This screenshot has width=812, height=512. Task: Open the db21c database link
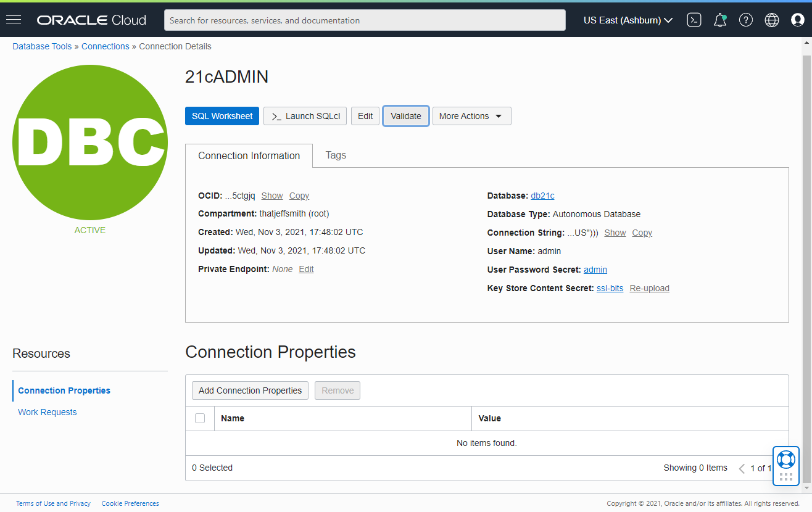(x=542, y=196)
